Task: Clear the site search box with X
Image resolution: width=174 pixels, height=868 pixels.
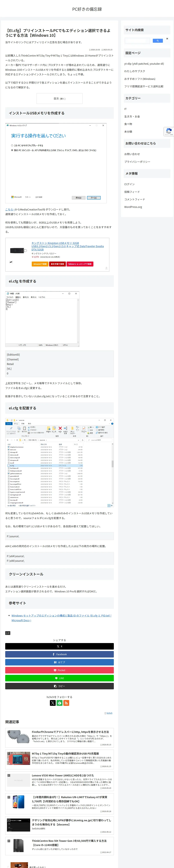Action: 167,39
